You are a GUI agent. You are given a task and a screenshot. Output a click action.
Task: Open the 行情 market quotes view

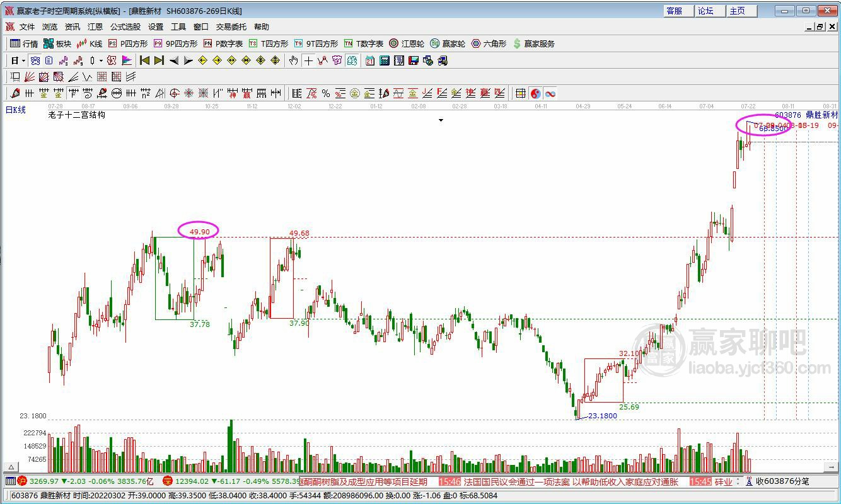[x=25, y=43]
